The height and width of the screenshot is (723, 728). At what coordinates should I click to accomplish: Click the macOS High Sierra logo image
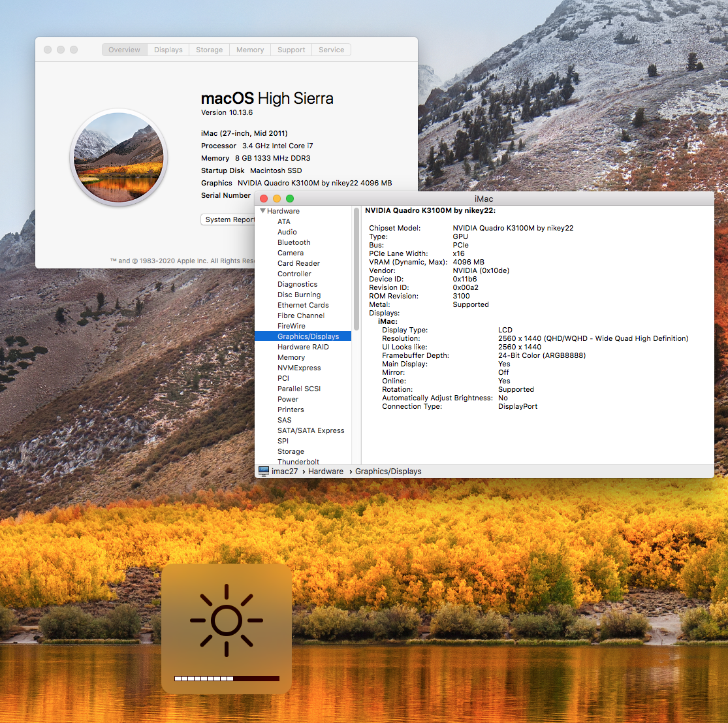(118, 157)
